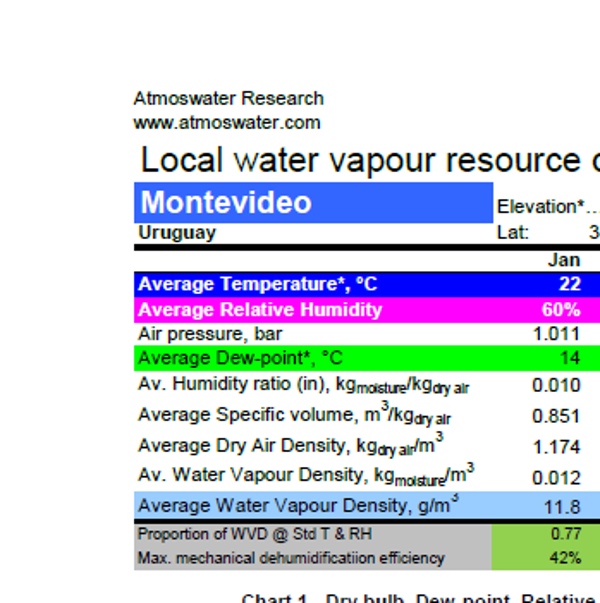Select the specific volume value 0.851

click(556, 416)
